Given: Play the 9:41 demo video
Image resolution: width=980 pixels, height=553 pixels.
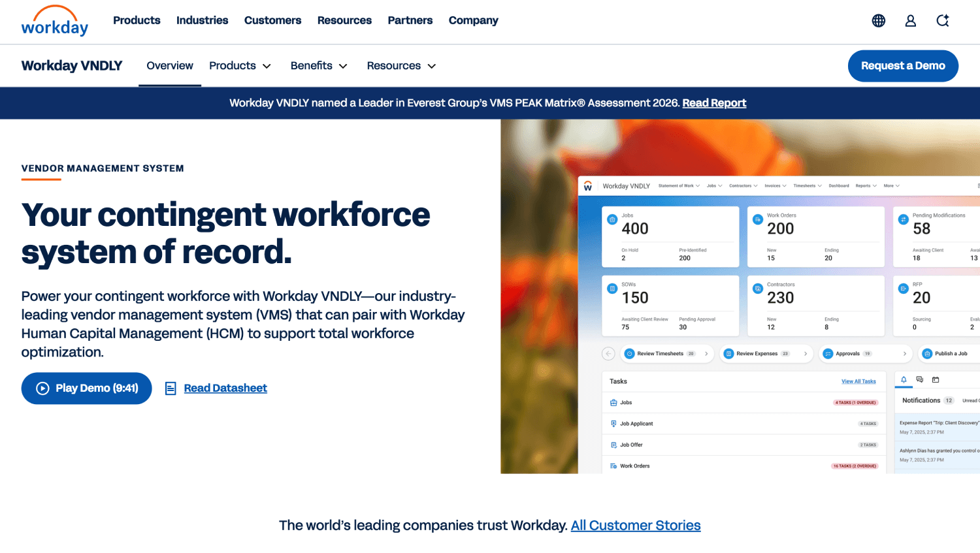Looking at the screenshot, I should pos(87,388).
